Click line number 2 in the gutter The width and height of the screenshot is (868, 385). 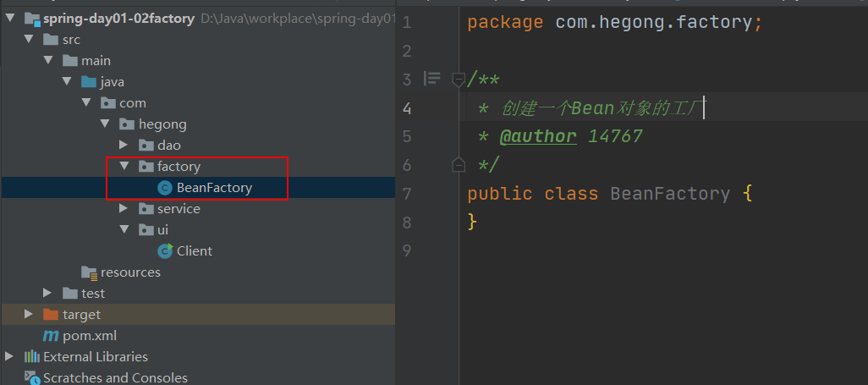click(x=407, y=51)
